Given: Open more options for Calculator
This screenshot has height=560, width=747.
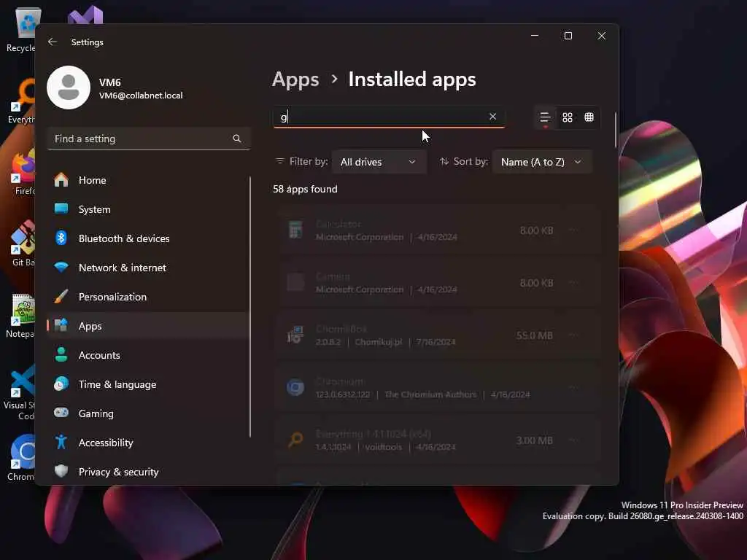Looking at the screenshot, I should click(x=573, y=230).
